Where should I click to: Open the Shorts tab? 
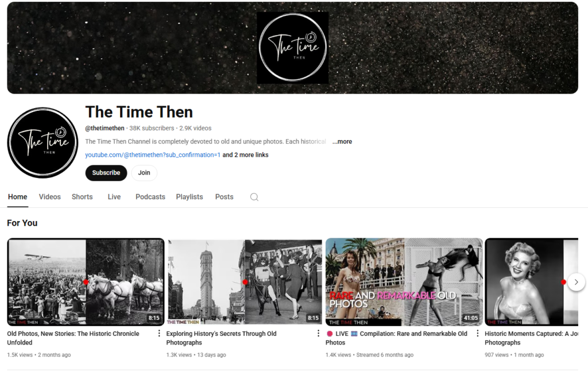tap(82, 197)
